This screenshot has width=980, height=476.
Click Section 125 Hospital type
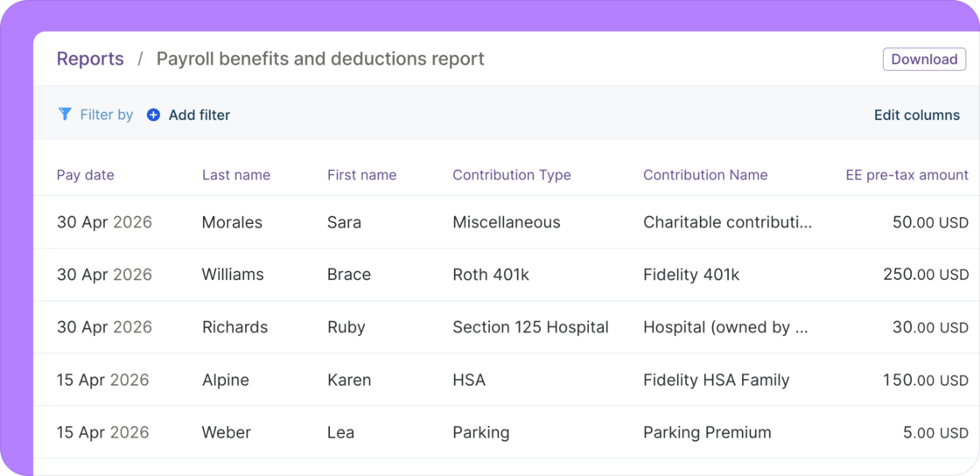tap(530, 327)
